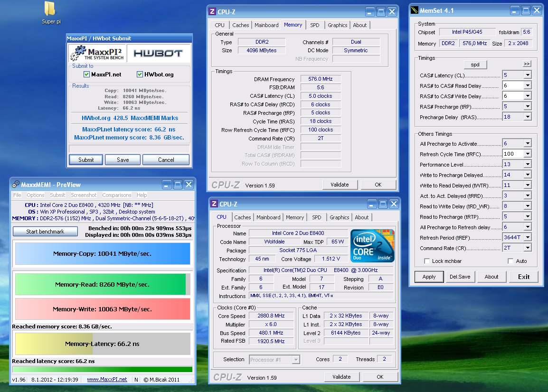Image resolution: width=548 pixels, height=392 pixels.
Task: Click the Memory-Read result bar
Action: [x=103, y=284]
